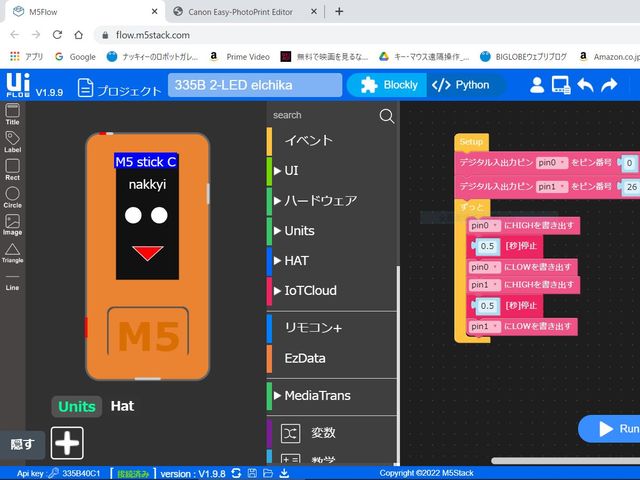
Task: Click the save icon in status bar
Action: pyautogui.click(x=252, y=473)
